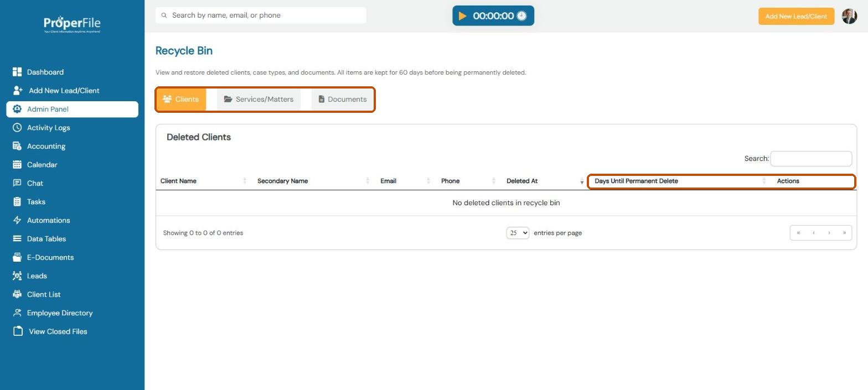
Task: Click the Deleted Clients section title
Action: [199, 137]
